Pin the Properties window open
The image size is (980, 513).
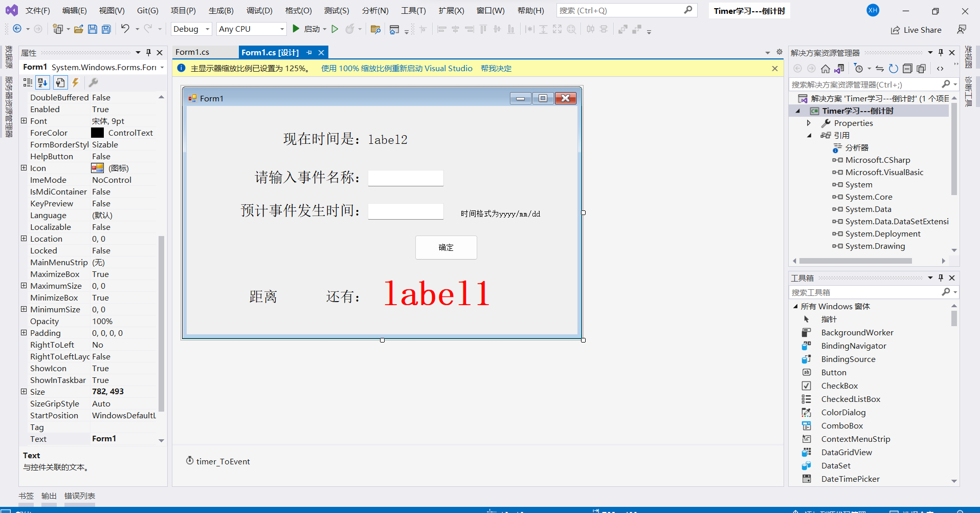[x=148, y=52]
